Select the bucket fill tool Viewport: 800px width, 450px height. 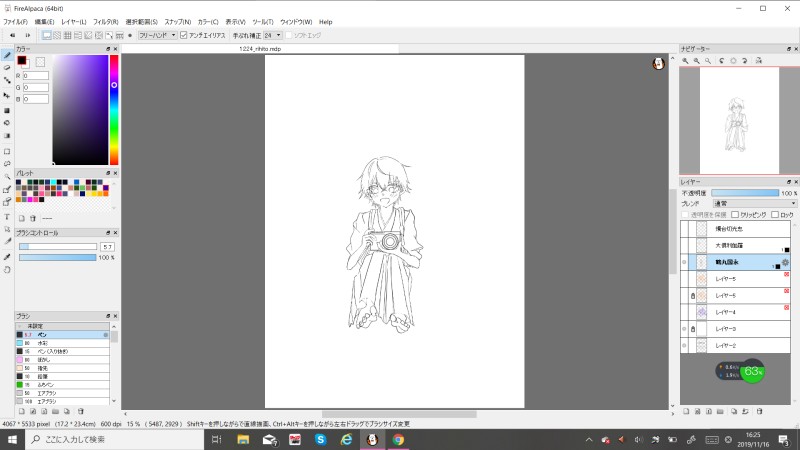[7, 123]
